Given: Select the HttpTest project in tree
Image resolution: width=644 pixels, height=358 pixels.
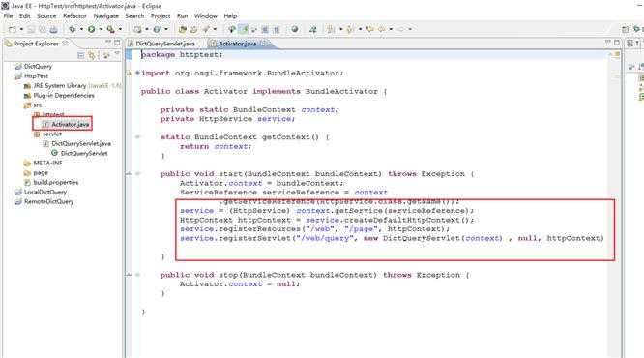Looking at the screenshot, I should pos(36,76).
